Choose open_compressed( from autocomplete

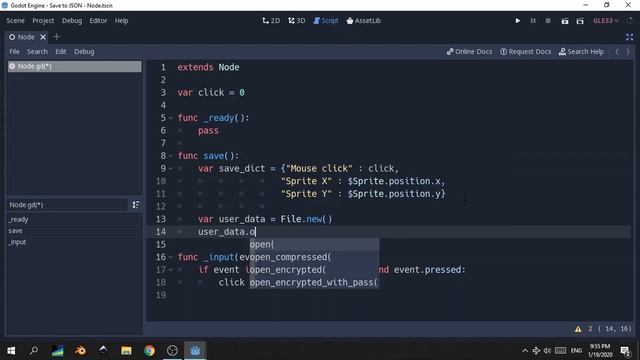pos(314,257)
